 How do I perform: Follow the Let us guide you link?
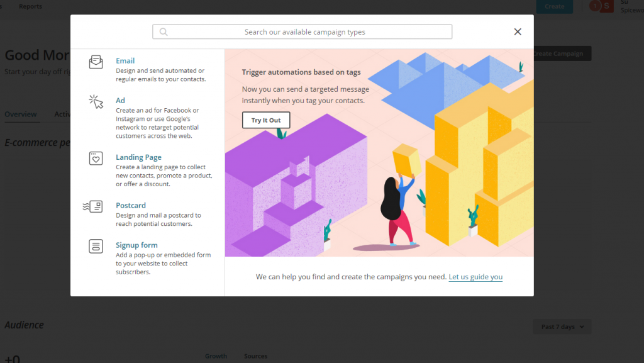pos(475,277)
